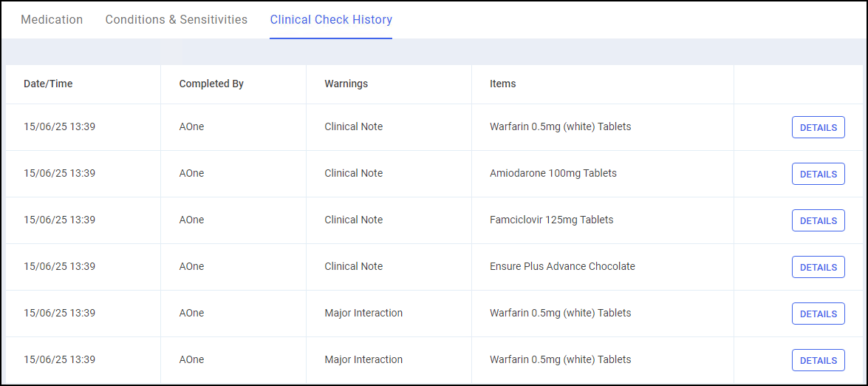Open Details for first Major Interaction row
The width and height of the screenshot is (868, 386).
click(x=818, y=314)
